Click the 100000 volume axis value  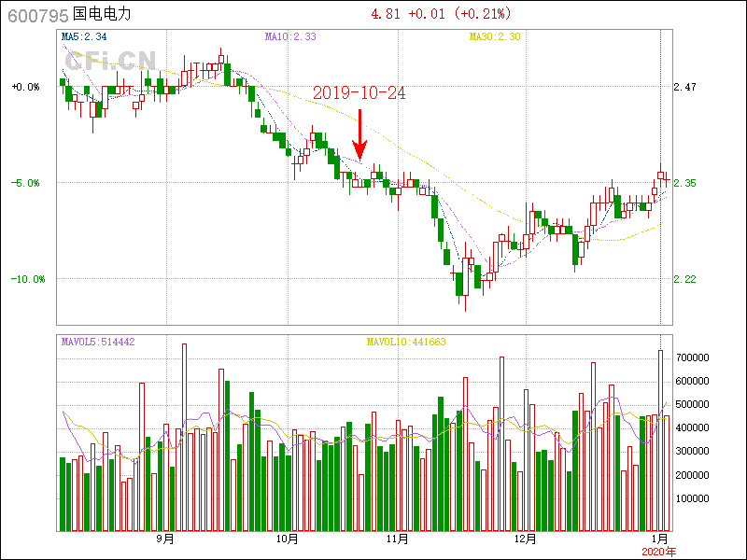(x=693, y=498)
